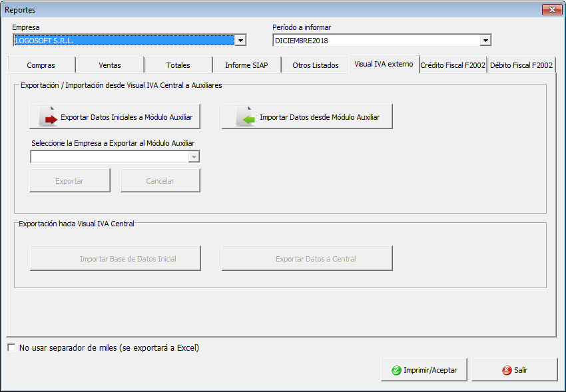The height and width of the screenshot is (392, 566).
Task: Open the Débito Fiscal F2002 tab
Action: tap(521, 65)
